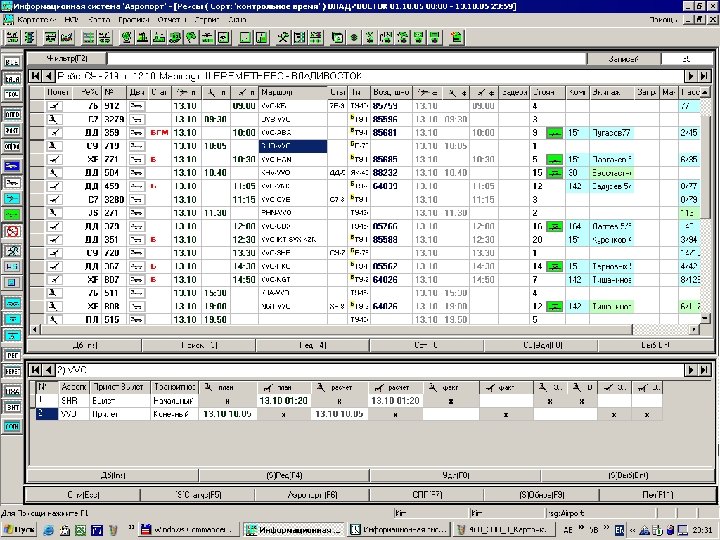Click the ГОН icon in left sidebar

click(x=12, y=426)
